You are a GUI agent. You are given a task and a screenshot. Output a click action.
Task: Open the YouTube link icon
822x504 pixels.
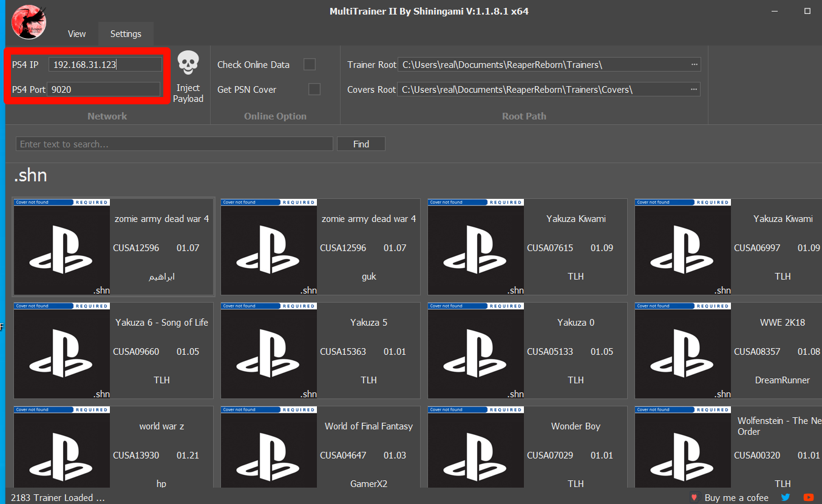click(x=808, y=497)
